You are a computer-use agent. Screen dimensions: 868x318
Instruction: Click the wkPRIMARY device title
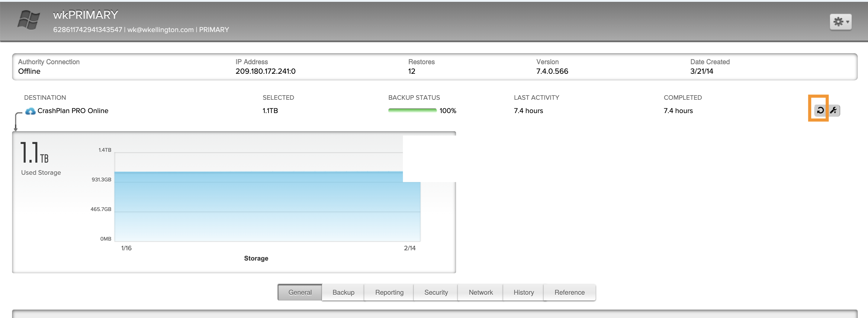pos(85,15)
